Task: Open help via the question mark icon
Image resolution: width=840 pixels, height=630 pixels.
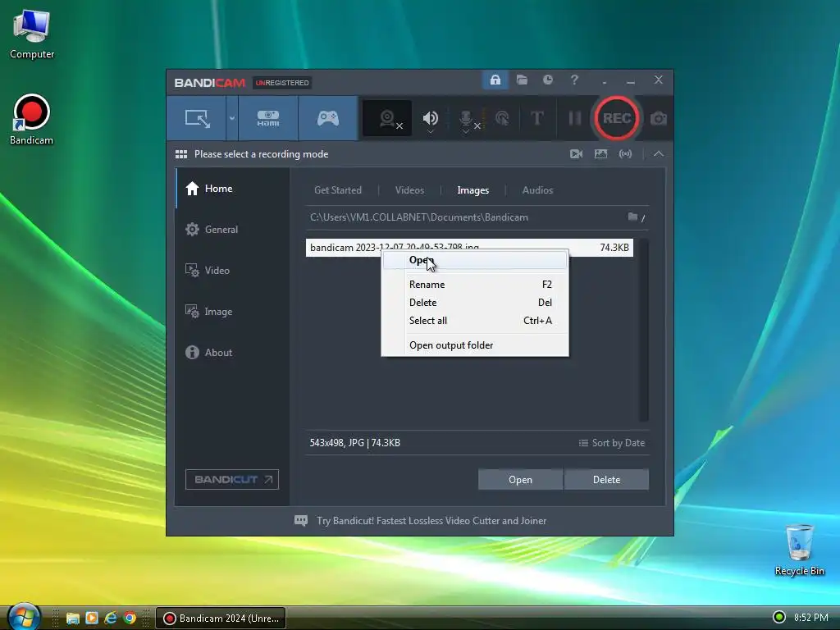Action: [574, 80]
